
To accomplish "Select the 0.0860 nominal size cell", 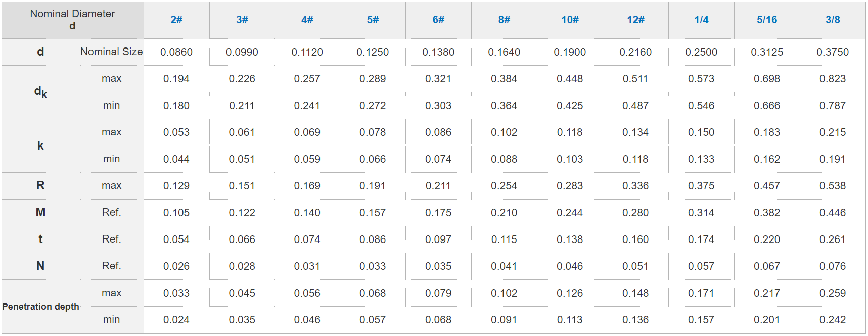I will 176,52.
